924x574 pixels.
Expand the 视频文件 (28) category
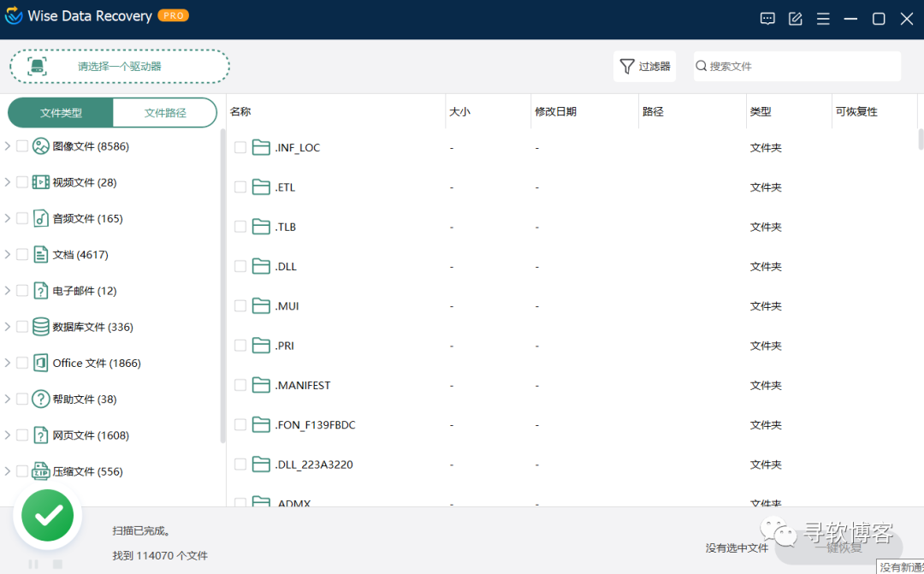[x=7, y=181]
